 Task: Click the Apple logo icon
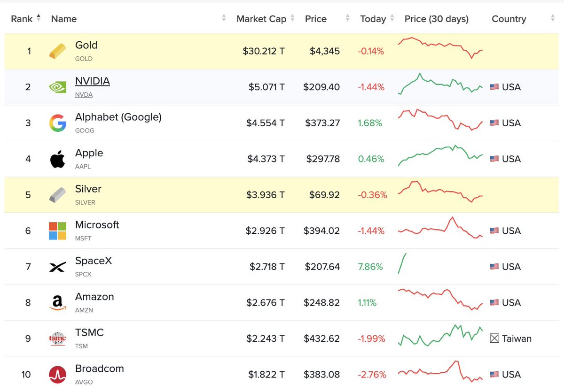point(58,159)
